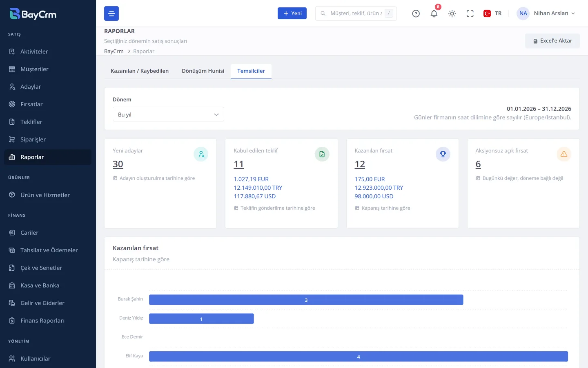Click the trophy icon in Kazanılan fırsat card
Viewport: 588px width, 368px height.
(x=443, y=154)
